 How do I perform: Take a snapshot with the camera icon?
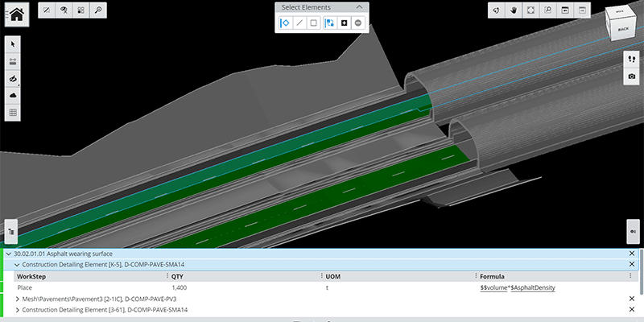tap(632, 76)
